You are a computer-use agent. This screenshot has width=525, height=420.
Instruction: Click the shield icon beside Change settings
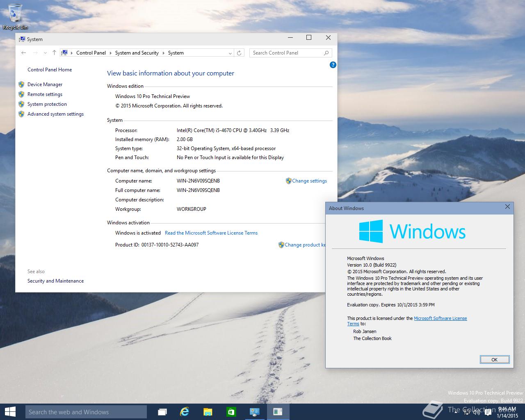coord(289,181)
